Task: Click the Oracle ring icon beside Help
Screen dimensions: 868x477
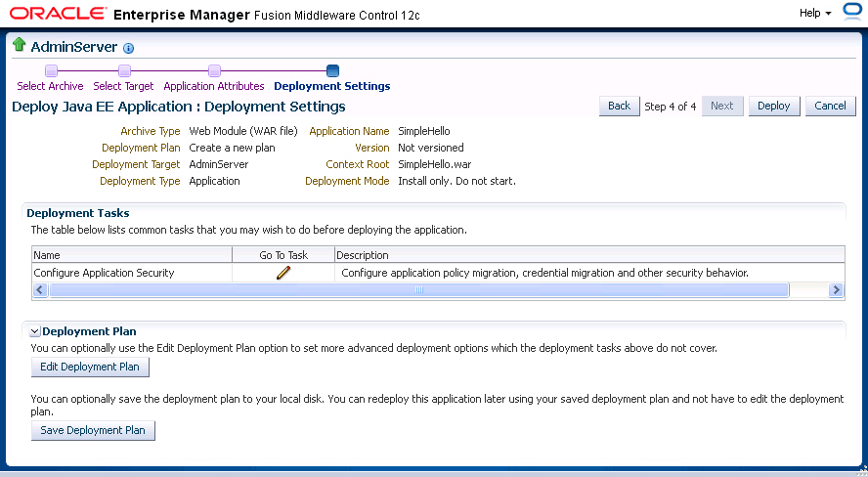Action: tap(852, 12)
